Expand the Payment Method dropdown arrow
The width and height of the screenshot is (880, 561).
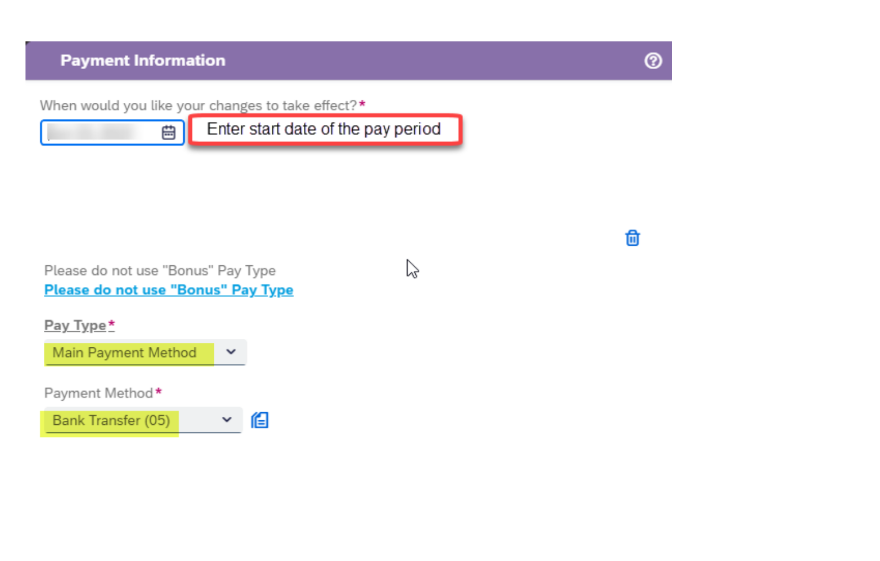(x=227, y=420)
